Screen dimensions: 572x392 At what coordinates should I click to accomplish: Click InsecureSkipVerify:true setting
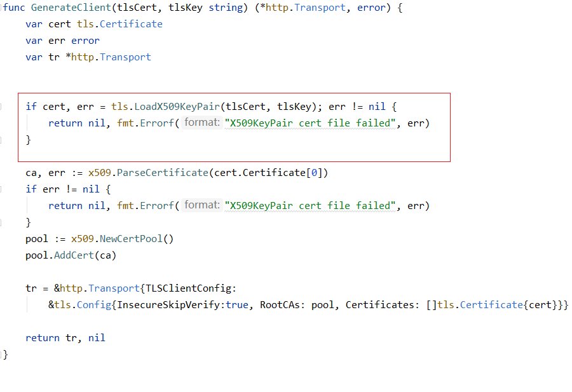point(182,305)
